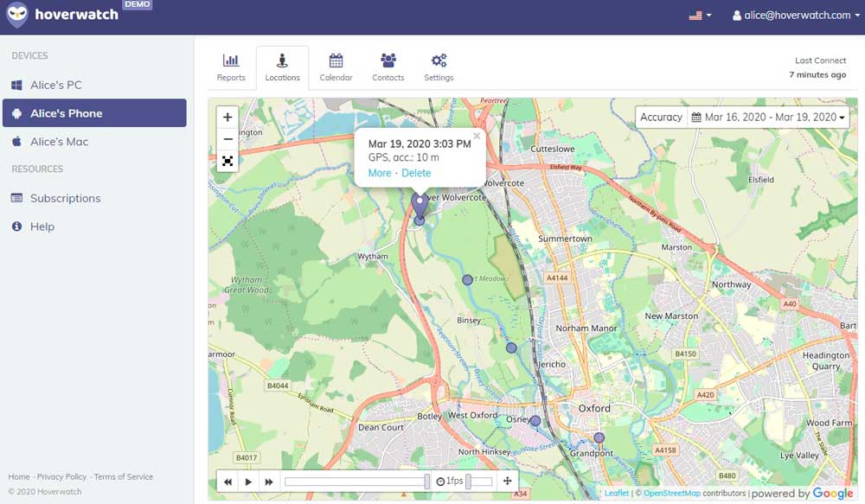Play the location track animation

248,482
